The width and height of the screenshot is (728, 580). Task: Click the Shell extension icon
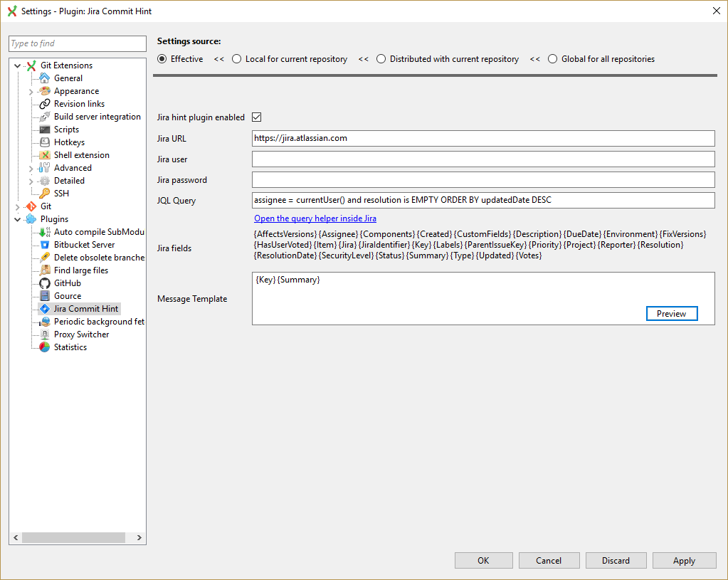45,155
